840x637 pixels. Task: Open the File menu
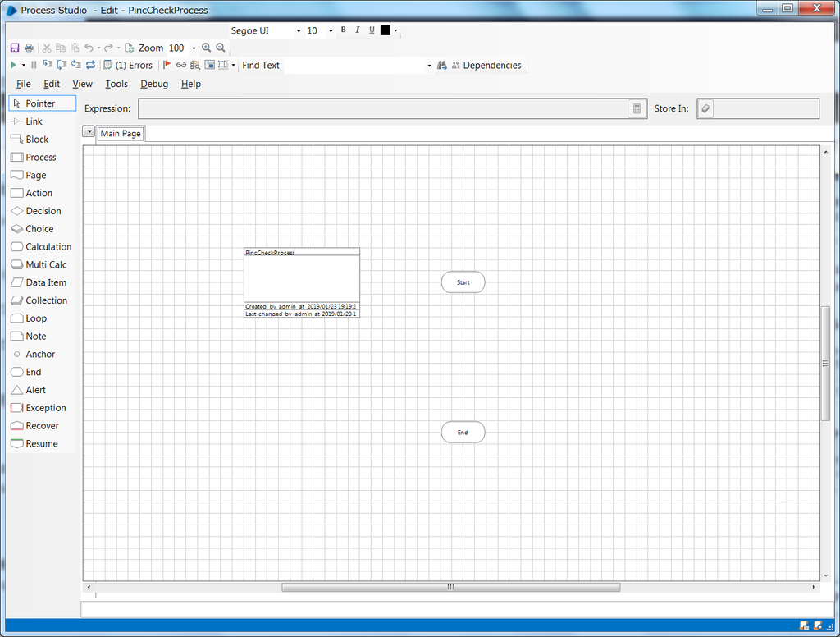pyautogui.click(x=24, y=84)
